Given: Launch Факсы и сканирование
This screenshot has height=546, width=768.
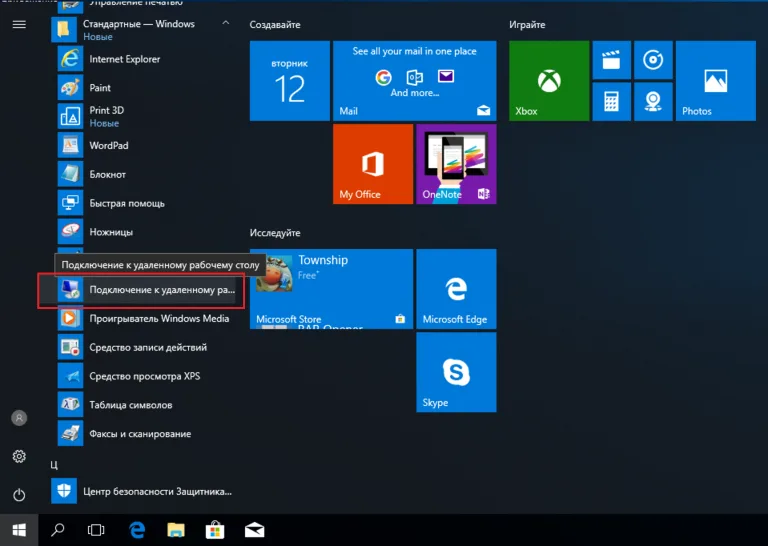Looking at the screenshot, I should click(x=144, y=434).
